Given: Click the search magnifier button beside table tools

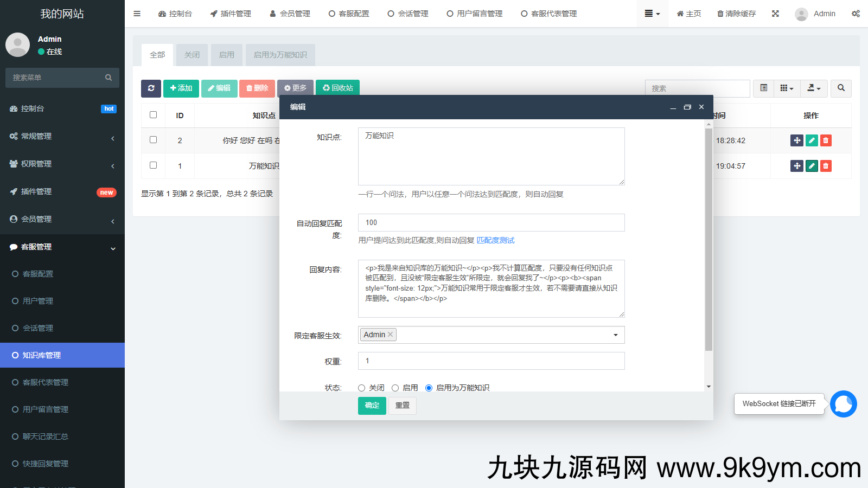Looking at the screenshot, I should tap(841, 88).
